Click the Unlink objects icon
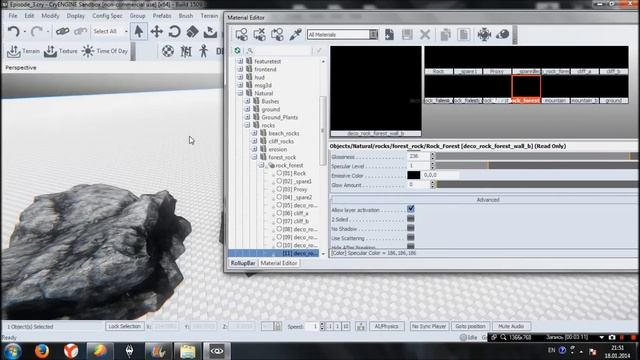Image resolution: width=640 pixels, height=360 pixels. 80,31
